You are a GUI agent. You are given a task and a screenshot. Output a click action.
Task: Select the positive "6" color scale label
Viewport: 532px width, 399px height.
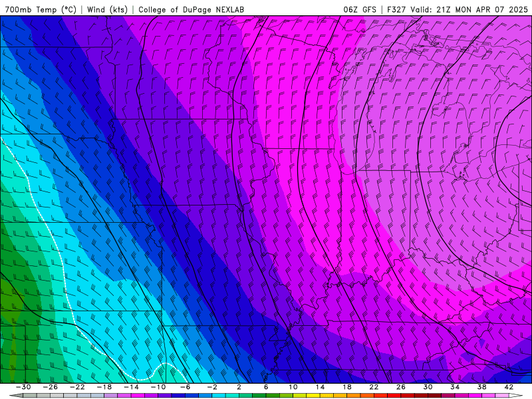coord(266,387)
